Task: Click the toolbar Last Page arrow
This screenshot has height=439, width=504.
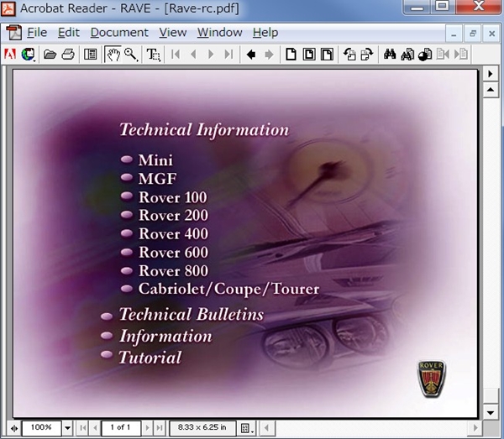Action: coord(228,54)
